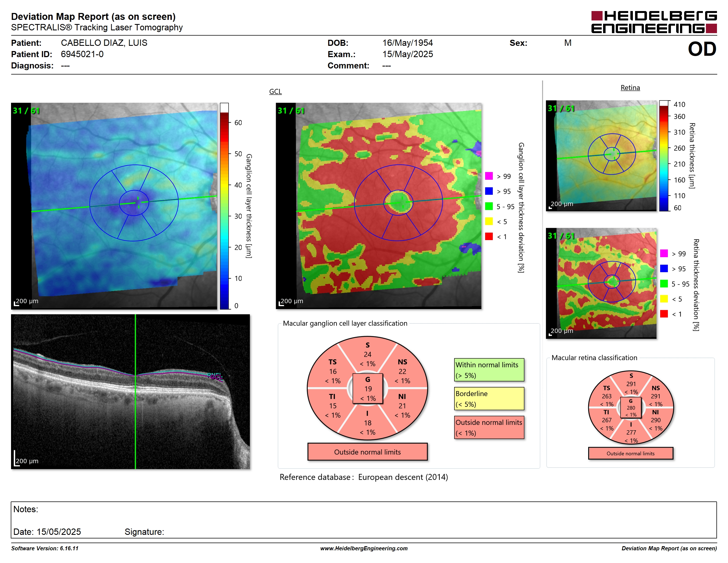Click the 31 / 61 label on GCL thickness map
The image size is (728, 563).
(x=26, y=111)
